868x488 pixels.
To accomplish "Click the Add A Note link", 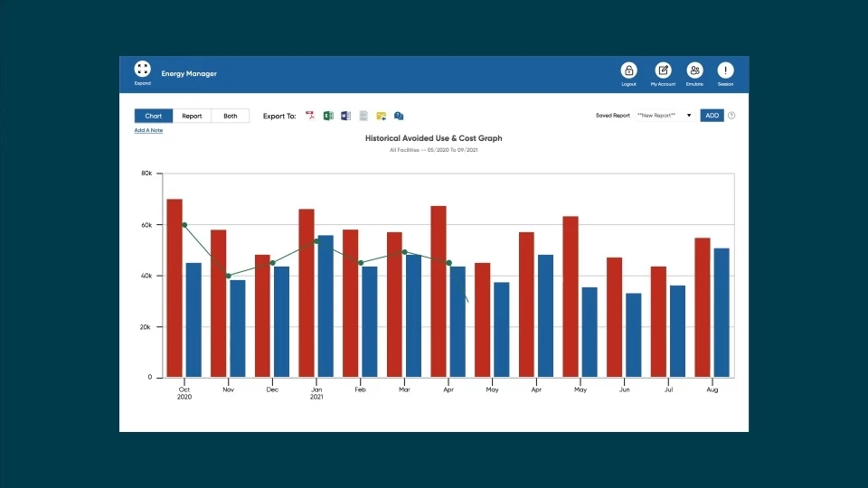I will click(148, 130).
